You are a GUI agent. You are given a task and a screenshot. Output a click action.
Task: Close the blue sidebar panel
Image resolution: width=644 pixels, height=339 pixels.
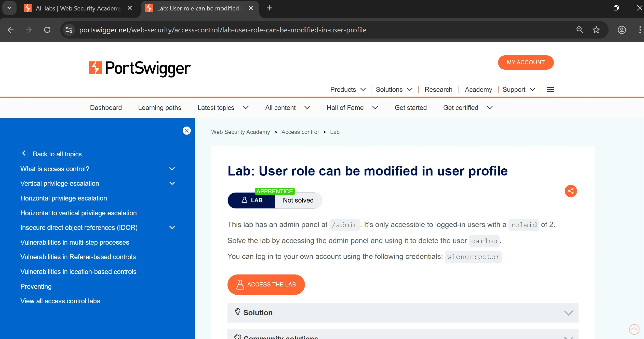(186, 131)
